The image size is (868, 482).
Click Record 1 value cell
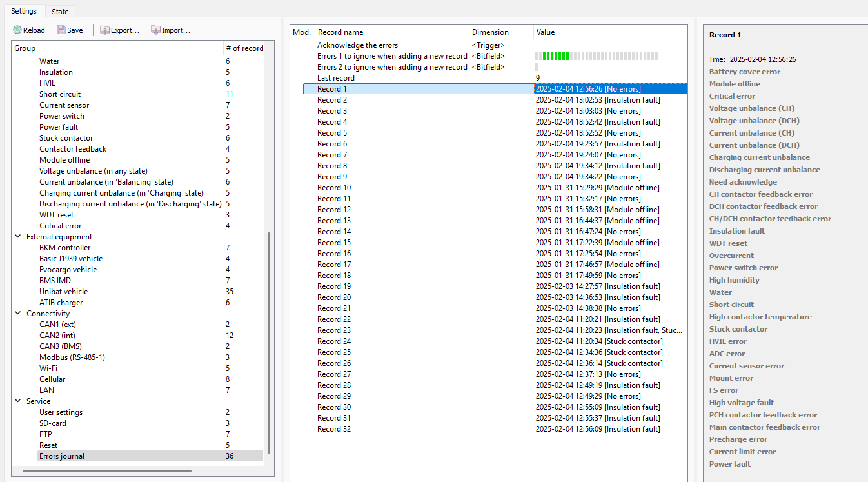point(611,89)
